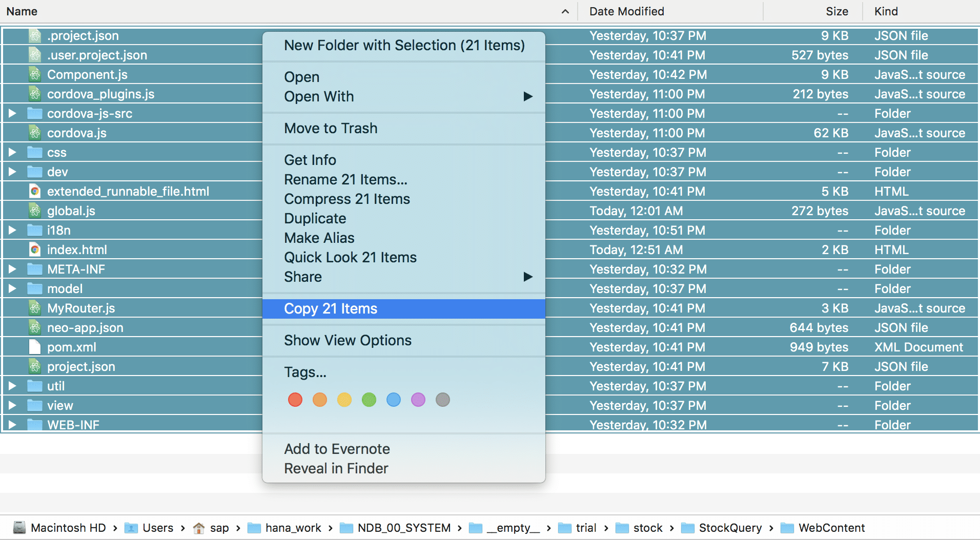980x540 pixels.
Task: Sort by Date Modified column header
Action: pos(626,11)
